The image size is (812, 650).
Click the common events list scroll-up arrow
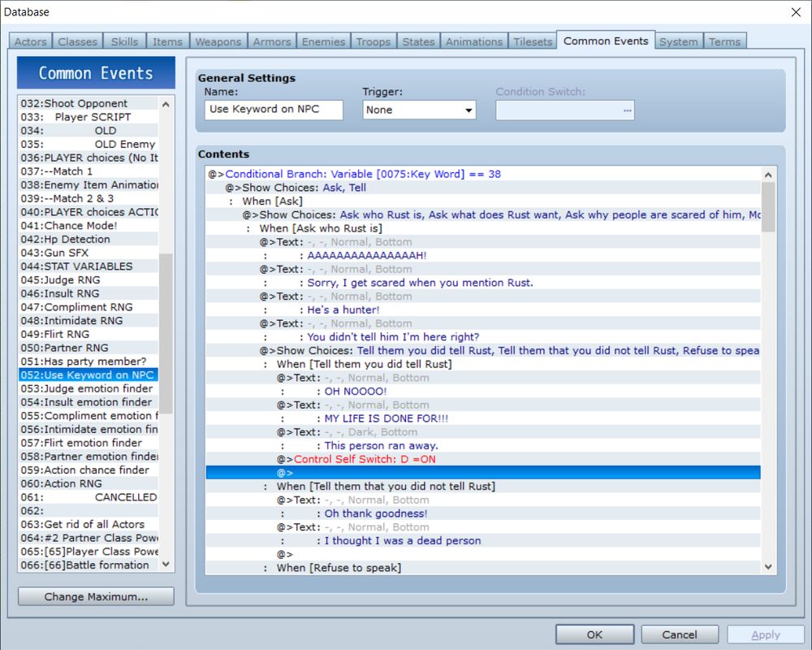166,104
